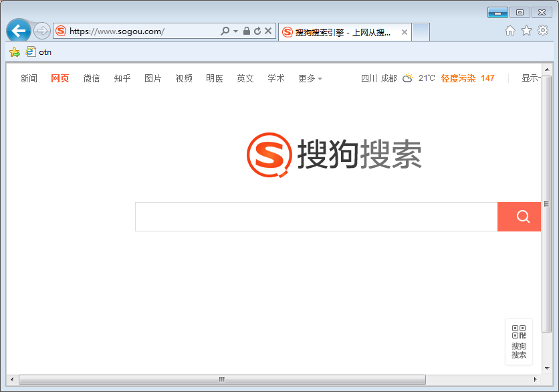Image resolution: width=559 pixels, height=392 pixels.
Task: Click the cloudy weather icon
Action: pos(407,78)
